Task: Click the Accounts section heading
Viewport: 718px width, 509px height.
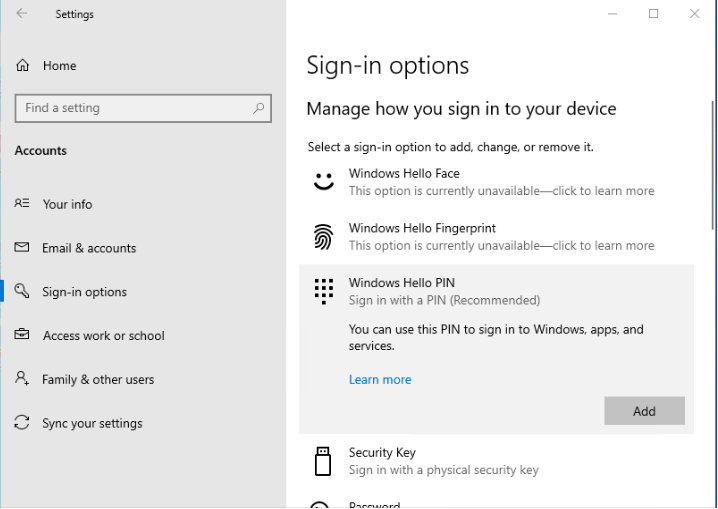Action: [41, 151]
